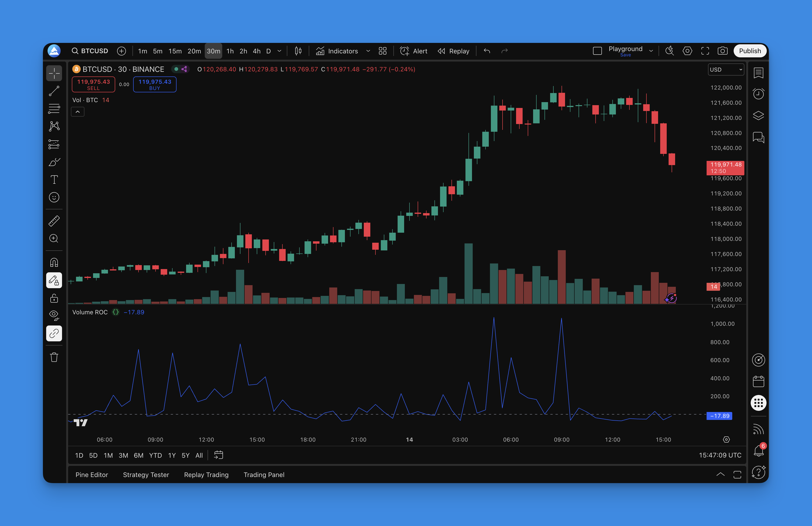Open the Playground layout dropdown arrow

point(651,51)
